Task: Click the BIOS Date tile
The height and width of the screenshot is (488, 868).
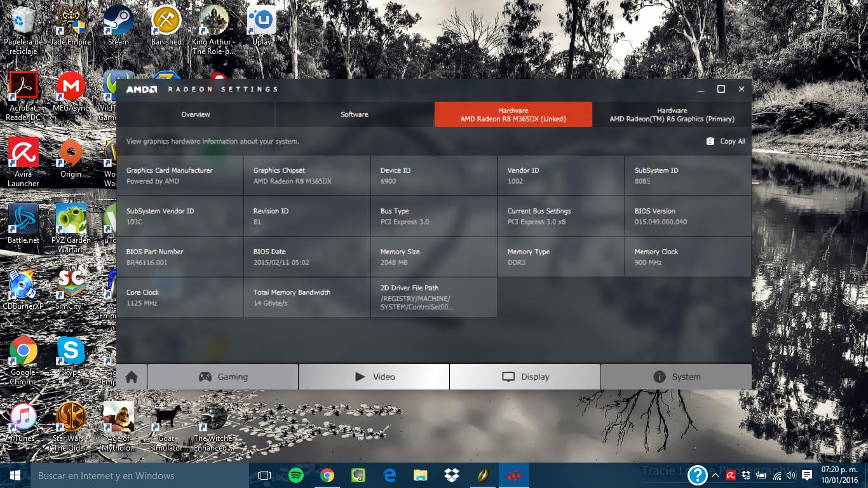Action: coord(306,257)
